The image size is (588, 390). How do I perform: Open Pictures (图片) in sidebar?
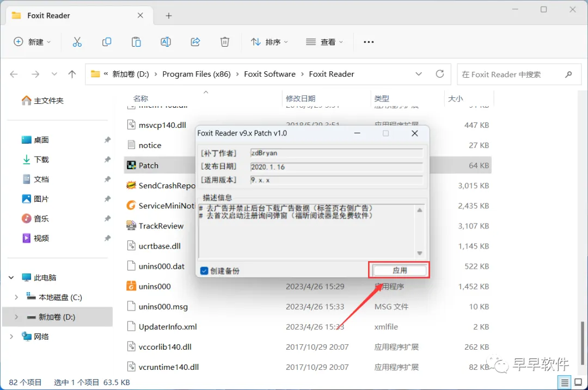35,199
